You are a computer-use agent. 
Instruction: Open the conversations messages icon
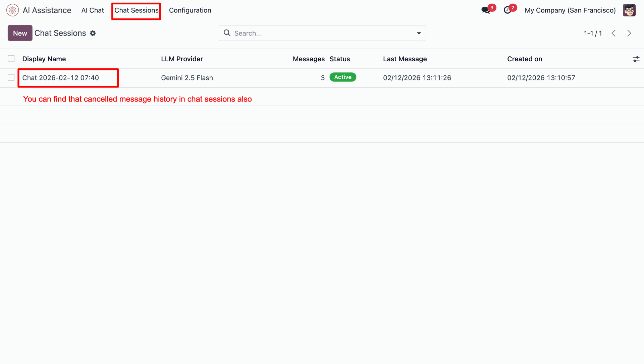(x=485, y=10)
